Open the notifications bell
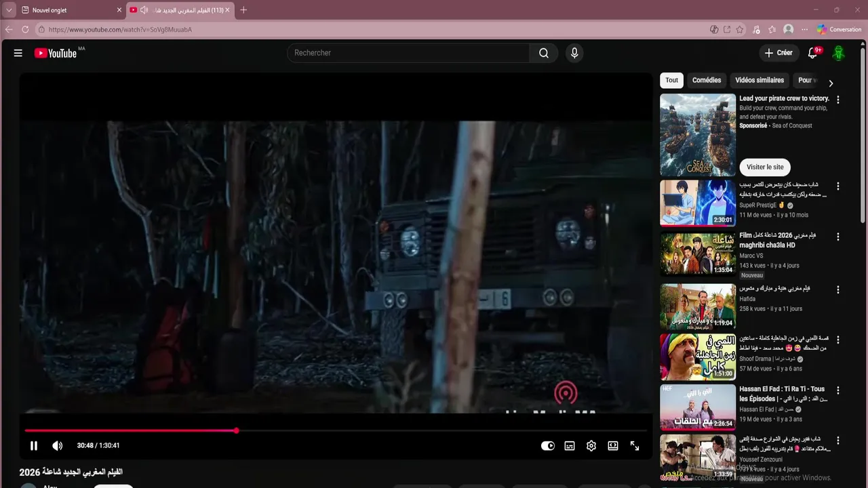 [813, 53]
